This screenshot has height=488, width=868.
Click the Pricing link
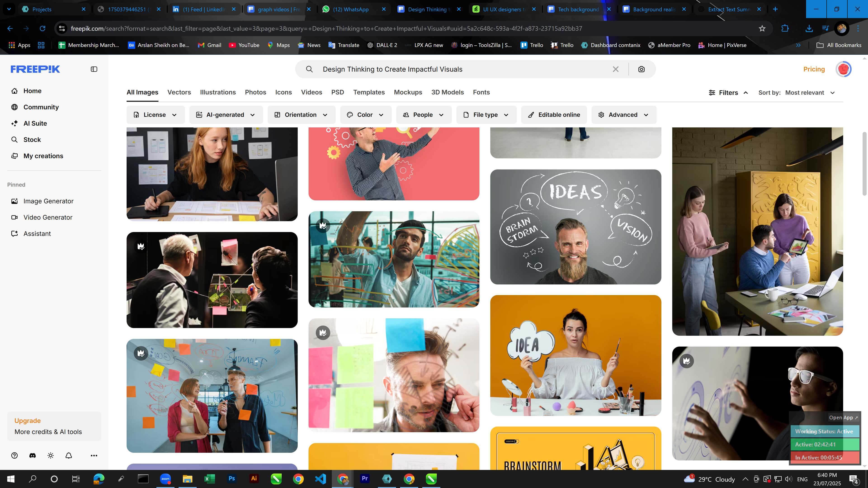click(814, 69)
